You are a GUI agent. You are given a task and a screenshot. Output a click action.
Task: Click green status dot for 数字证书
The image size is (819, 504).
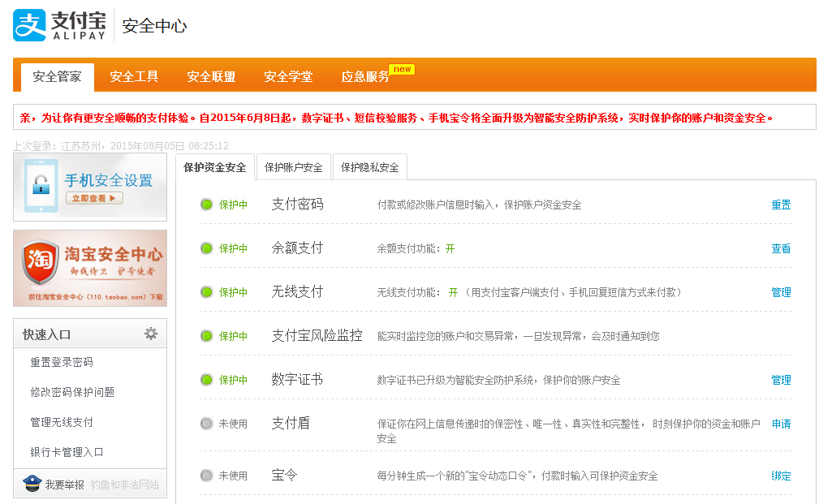click(206, 380)
